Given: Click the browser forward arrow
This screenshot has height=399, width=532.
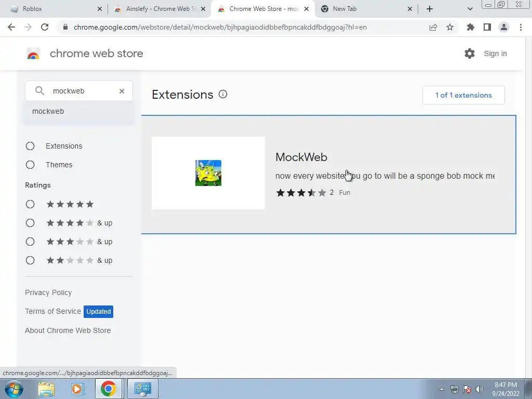Looking at the screenshot, I should pyautogui.click(x=28, y=27).
